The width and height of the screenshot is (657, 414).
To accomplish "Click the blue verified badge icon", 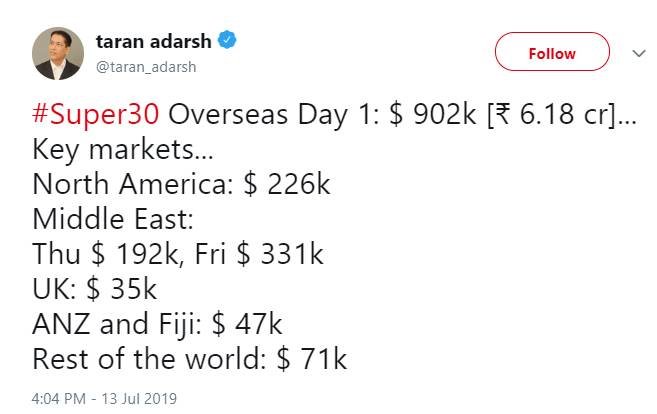I will coord(227,40).
